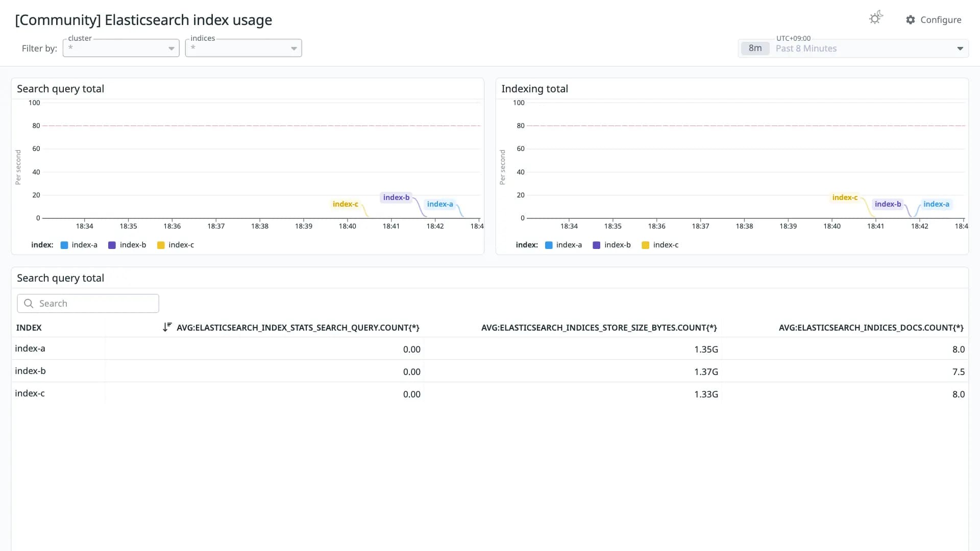
Task: Click the Search query total table title
Action: coord(60,278)
